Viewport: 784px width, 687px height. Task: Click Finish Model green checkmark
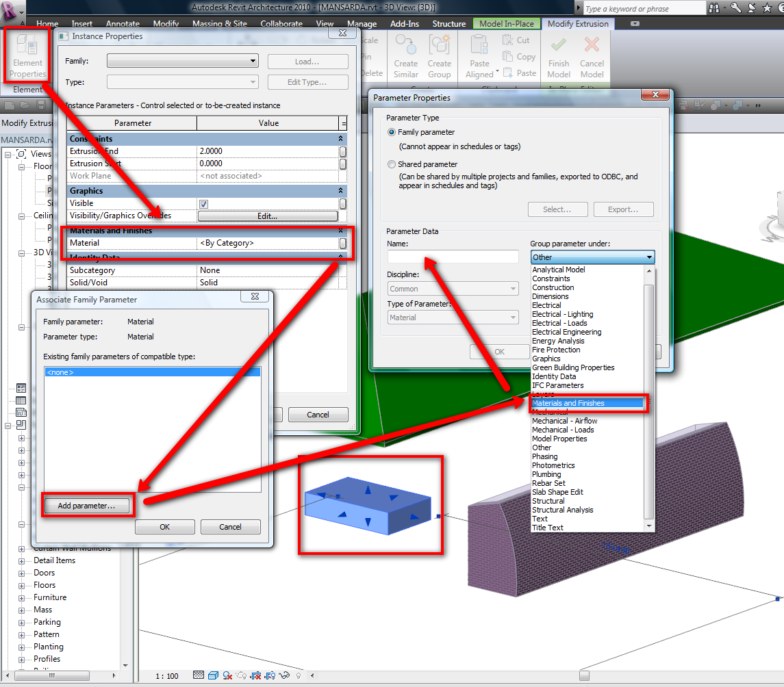coord(559,56)
